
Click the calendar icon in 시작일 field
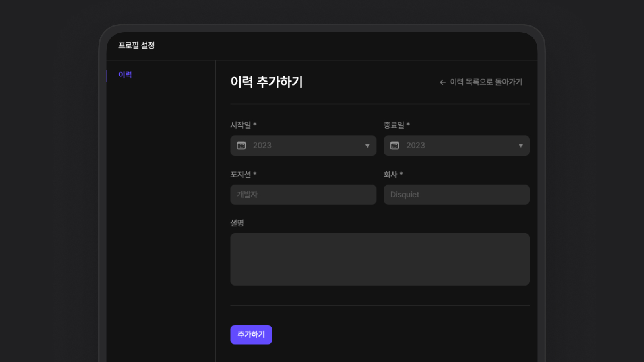(242, 146)
